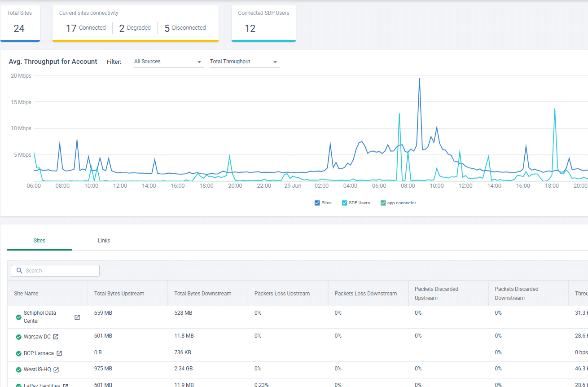Viewport: 588px width, 387px height.
Task: Focus the sites Search field
Action: click(55, 271)
